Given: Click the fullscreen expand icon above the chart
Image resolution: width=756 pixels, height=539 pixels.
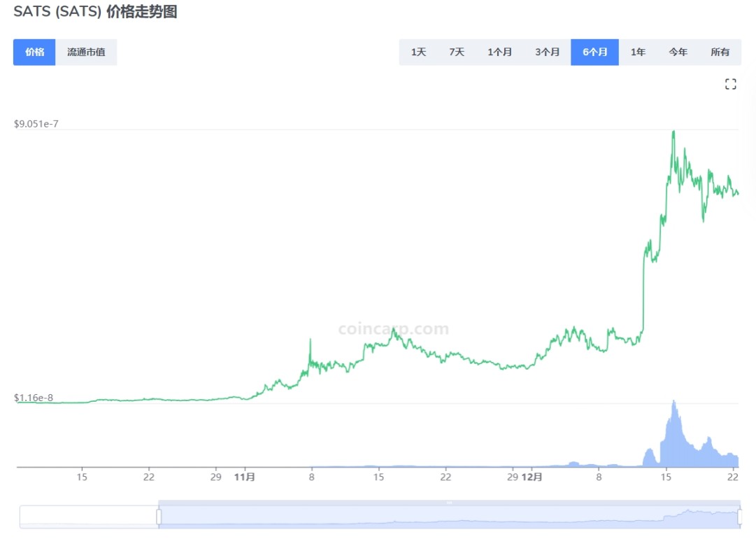Looking at the screenshot, I should coord(731,83).
